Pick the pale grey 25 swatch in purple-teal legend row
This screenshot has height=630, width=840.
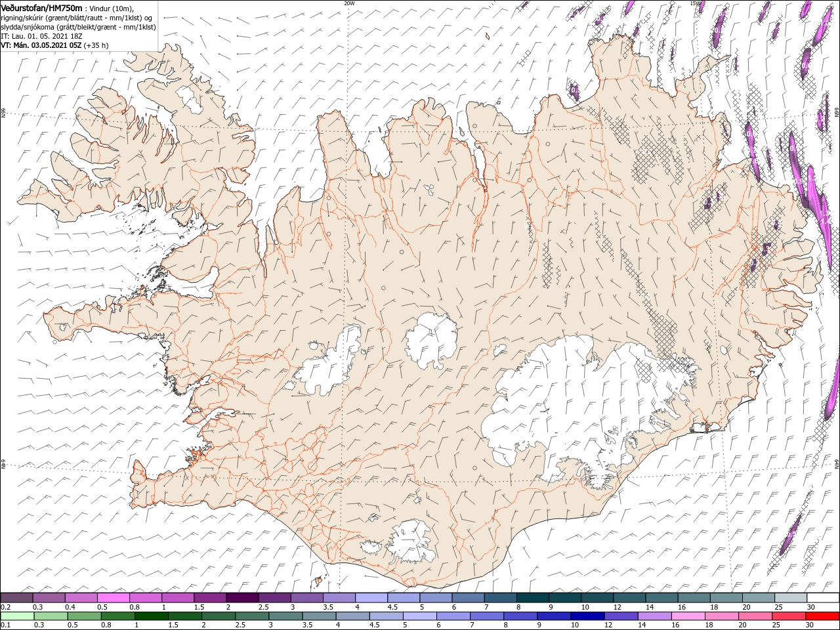(x=790, y=598)
